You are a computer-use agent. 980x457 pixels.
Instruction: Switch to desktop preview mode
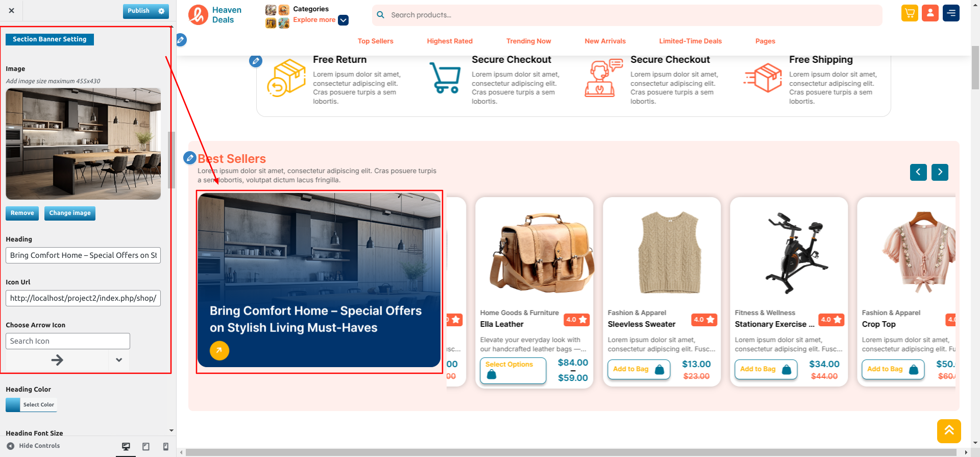tap(126, 446)
